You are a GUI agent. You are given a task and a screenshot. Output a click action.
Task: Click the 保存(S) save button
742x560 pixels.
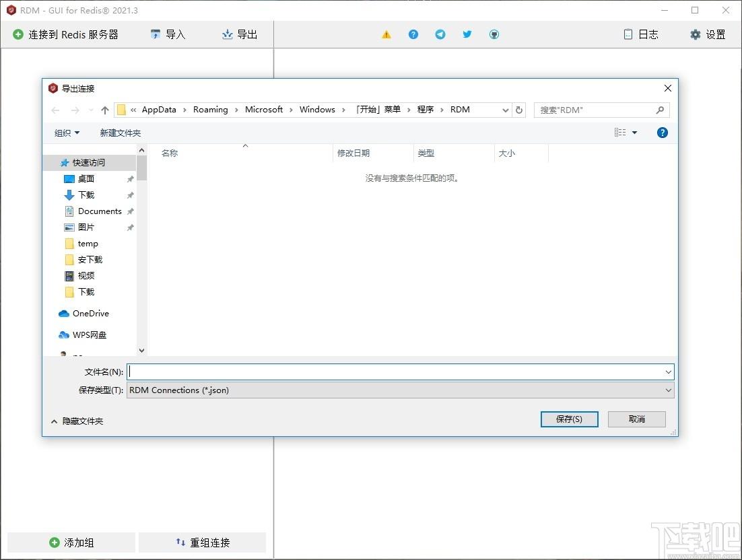click(569, 419)
